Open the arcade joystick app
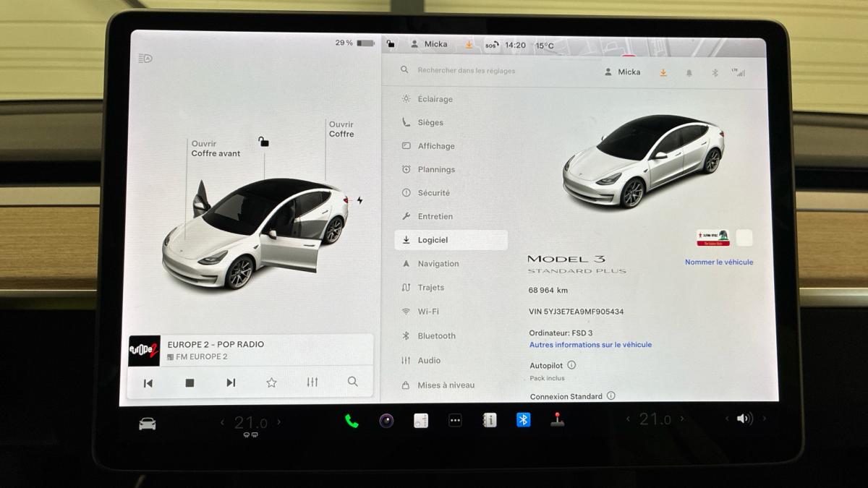 [558, 420]
